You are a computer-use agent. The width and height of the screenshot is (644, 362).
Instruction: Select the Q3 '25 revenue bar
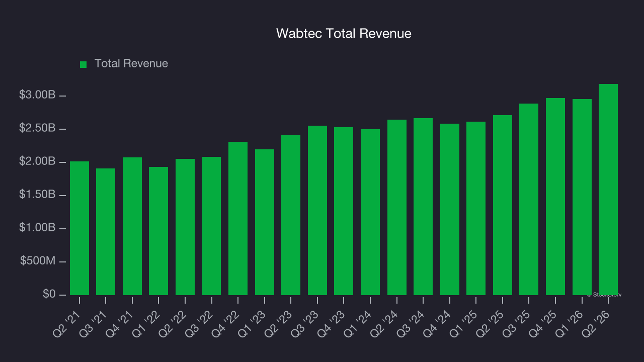[529, 199]
